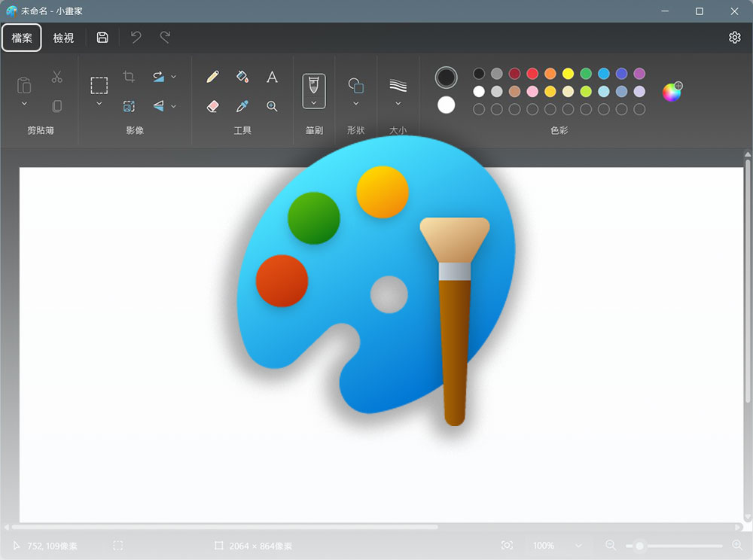Click the 色彩 group label
The image size is (753, 560).
tap(559, 130)
